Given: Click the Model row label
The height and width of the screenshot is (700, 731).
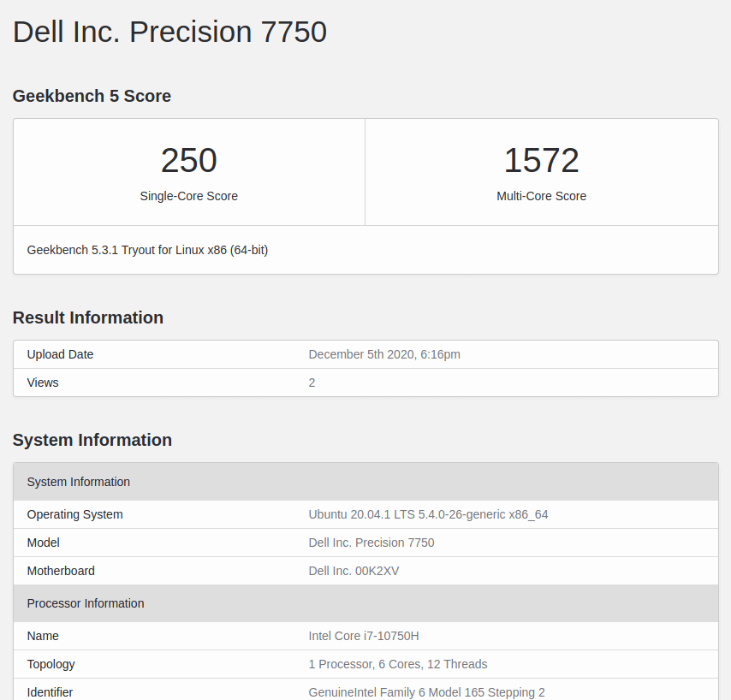Looking at the screenshot, I should pos(44,543).
